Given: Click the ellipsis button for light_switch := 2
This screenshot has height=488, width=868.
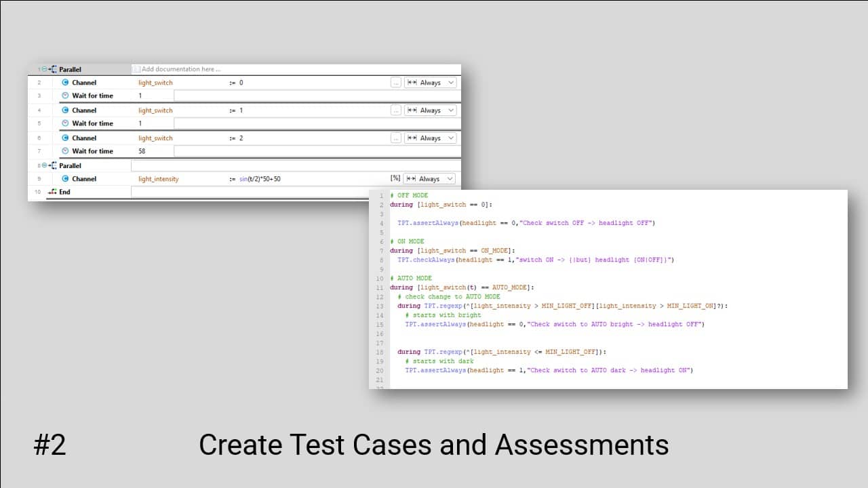Looking at the screenshot, I should (396, 138).
